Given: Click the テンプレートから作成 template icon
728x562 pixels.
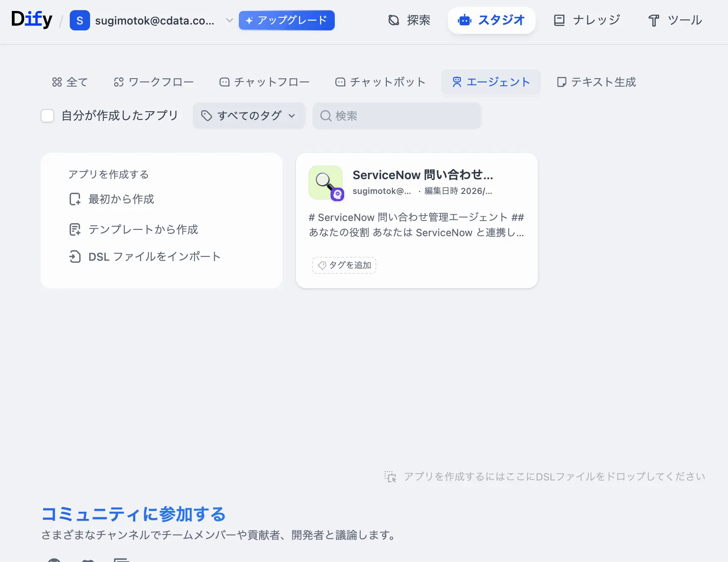Looking at the screenshot, I should coord(75,229).
